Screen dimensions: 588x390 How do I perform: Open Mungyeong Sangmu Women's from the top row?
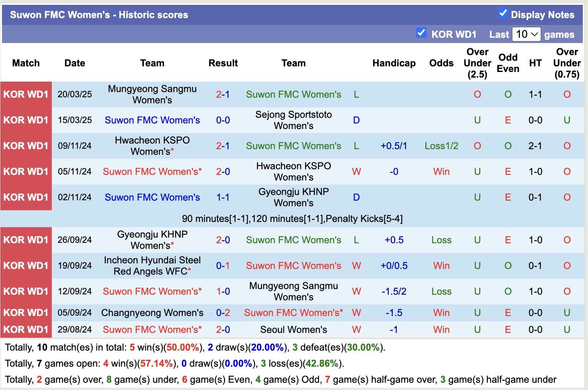pyautogui.click(x=152, y=94)
